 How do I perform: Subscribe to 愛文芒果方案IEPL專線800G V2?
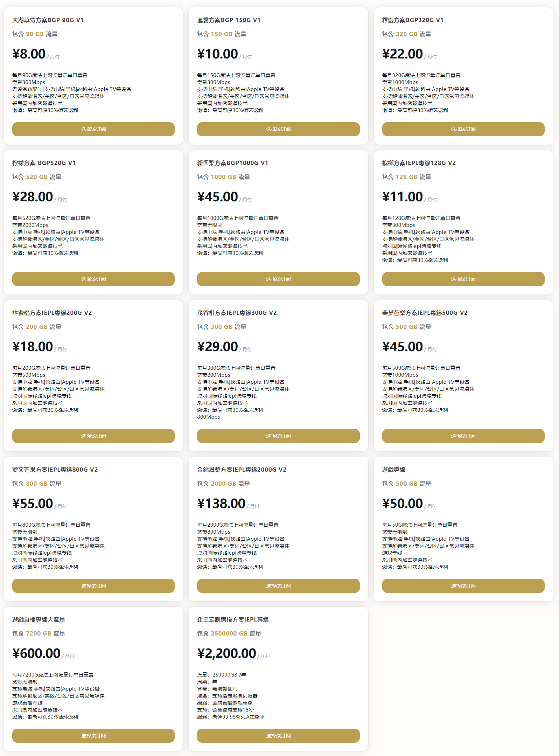point(93,586)
